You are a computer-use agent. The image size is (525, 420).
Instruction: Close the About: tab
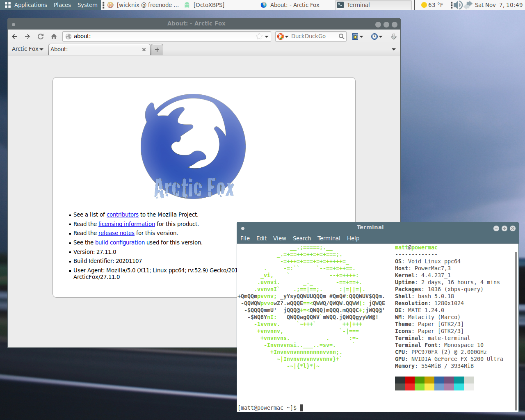tap(144, 50)
